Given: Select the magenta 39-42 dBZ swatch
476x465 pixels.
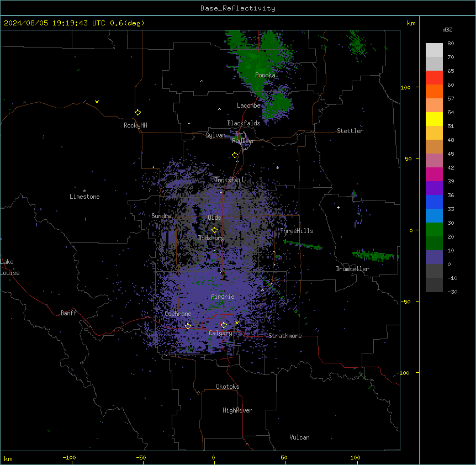Looking at the screenshot, I should 434,174.
